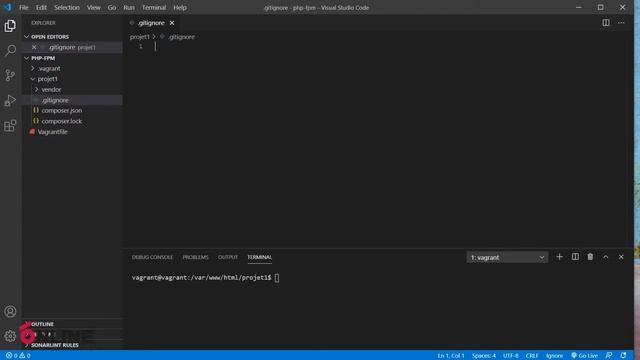Close the terminal panel
The height and width of the screenshot is (360, 640).
tap(621, 257)
